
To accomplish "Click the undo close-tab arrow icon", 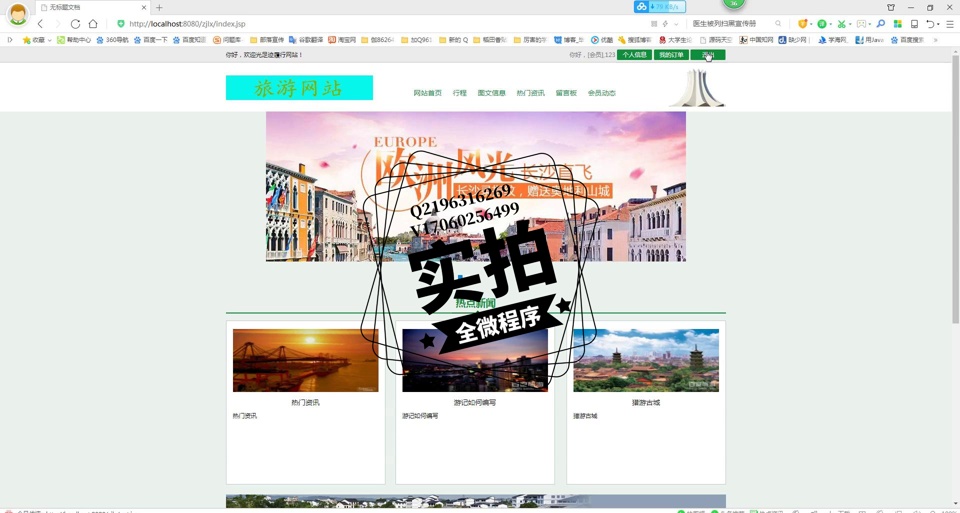I will click(930, 24).
